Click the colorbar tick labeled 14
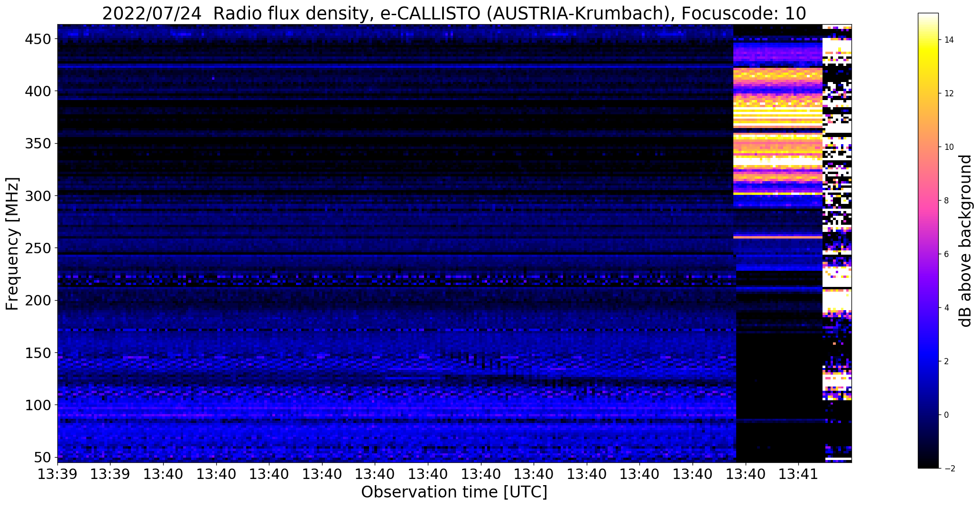Screen dimensions: 980x506 tap(949, 40)
